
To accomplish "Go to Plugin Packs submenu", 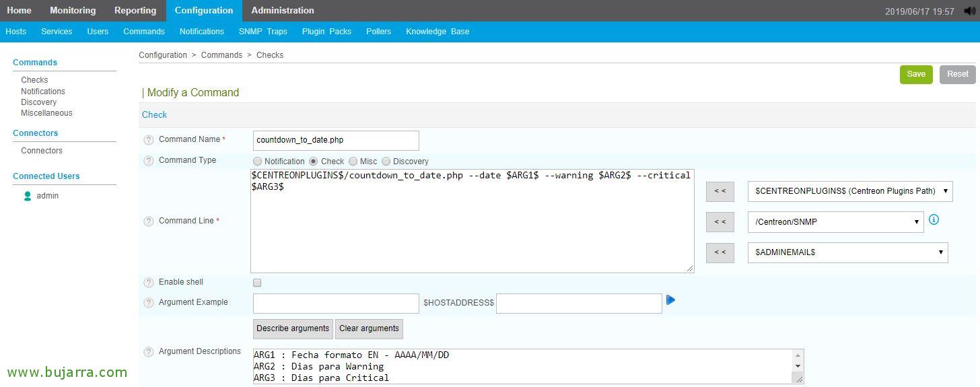I will 326,32.
